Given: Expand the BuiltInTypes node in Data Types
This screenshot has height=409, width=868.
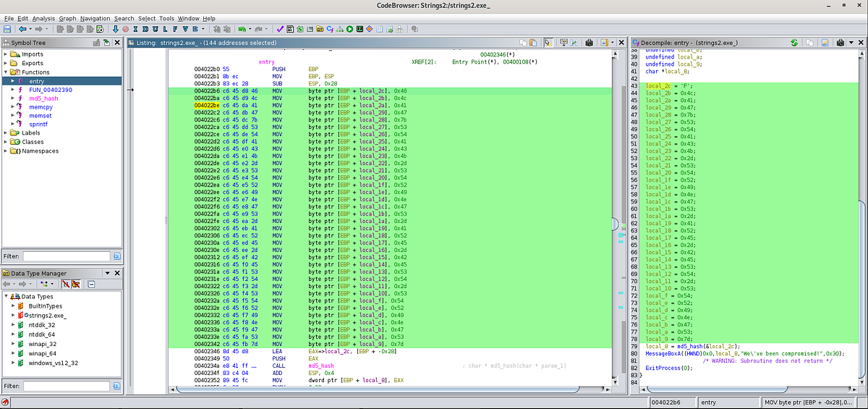Looking at the screenshot, I should tap(13, 308).
